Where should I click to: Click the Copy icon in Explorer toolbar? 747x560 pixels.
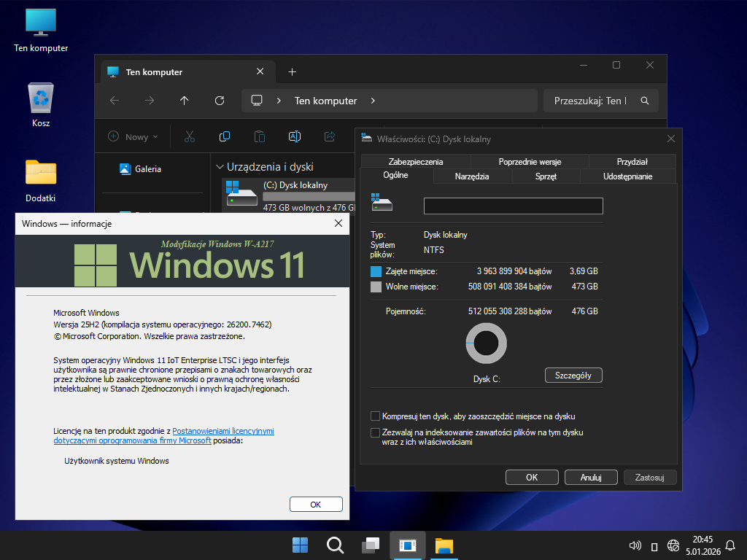(x=225, y=136)
